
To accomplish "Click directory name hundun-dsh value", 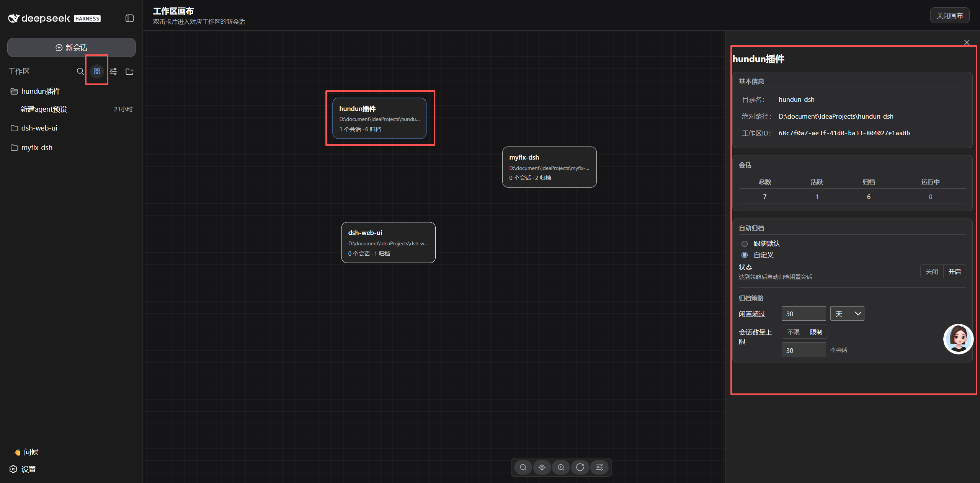I will (797, 100).
